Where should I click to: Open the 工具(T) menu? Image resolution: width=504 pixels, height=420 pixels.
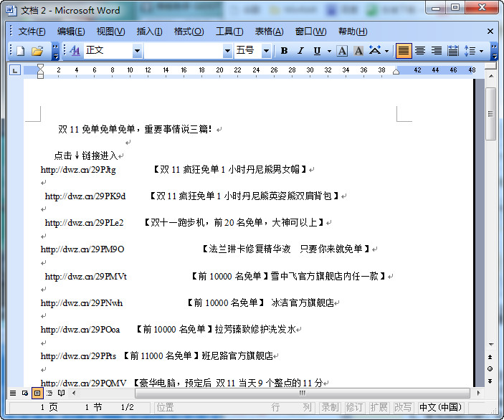pos(229,32)
